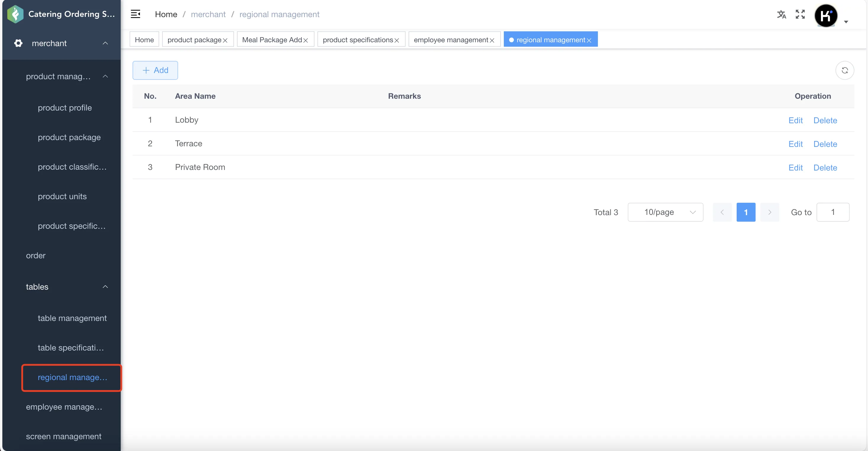Collapse the sidebar with hamburger icon
The height and width of the screenshot is (451, 868).
135,14
